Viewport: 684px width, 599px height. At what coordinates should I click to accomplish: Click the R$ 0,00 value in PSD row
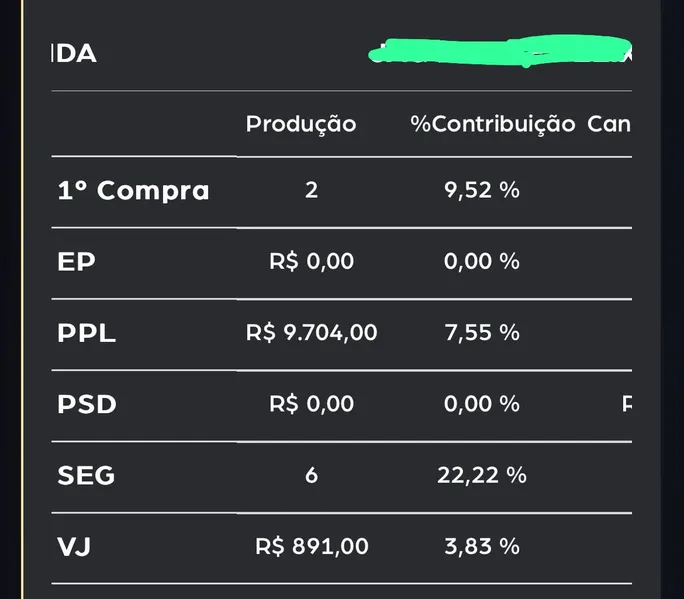pyautogui.click(x=312, y=404)
